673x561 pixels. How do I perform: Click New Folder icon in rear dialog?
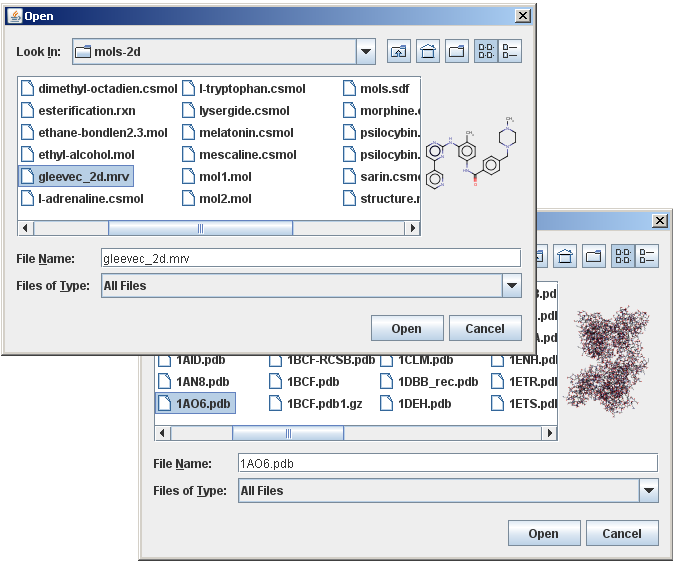[594, 257]
